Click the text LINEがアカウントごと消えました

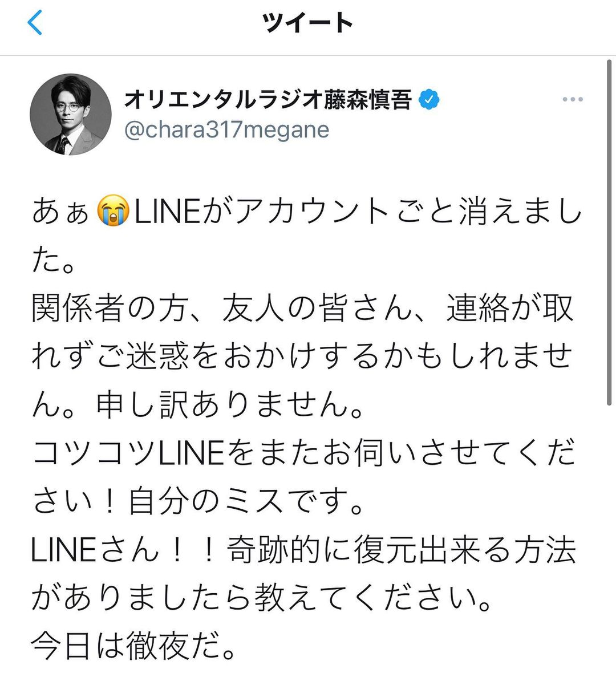pyautogui.click(x=356, y=212)
